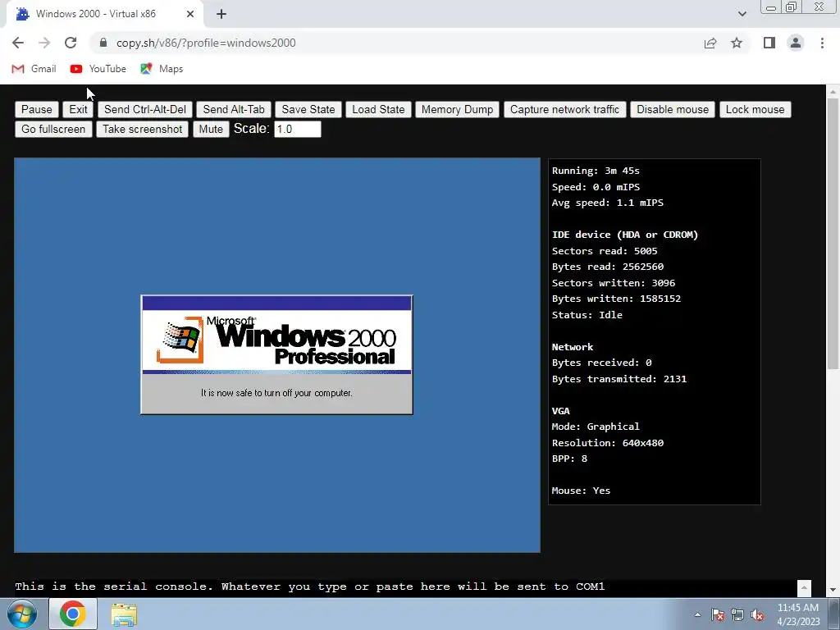
Task: Expand the tab search chevron
Action: pos(742,14)
